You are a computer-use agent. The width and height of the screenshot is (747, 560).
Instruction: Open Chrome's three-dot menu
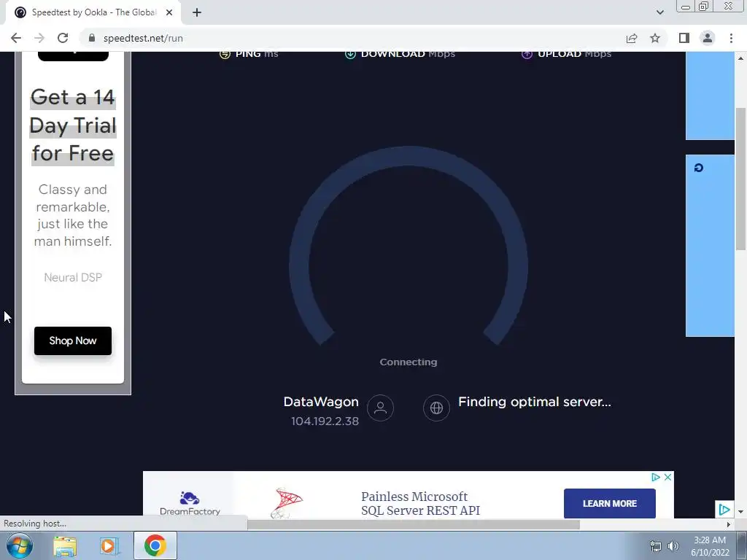tap(731, 38)
